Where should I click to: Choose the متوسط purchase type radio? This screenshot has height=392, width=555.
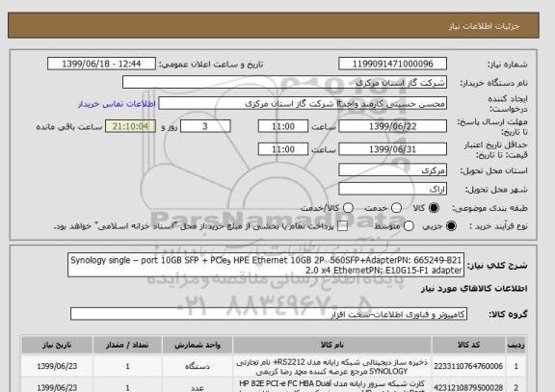[409, 226]
